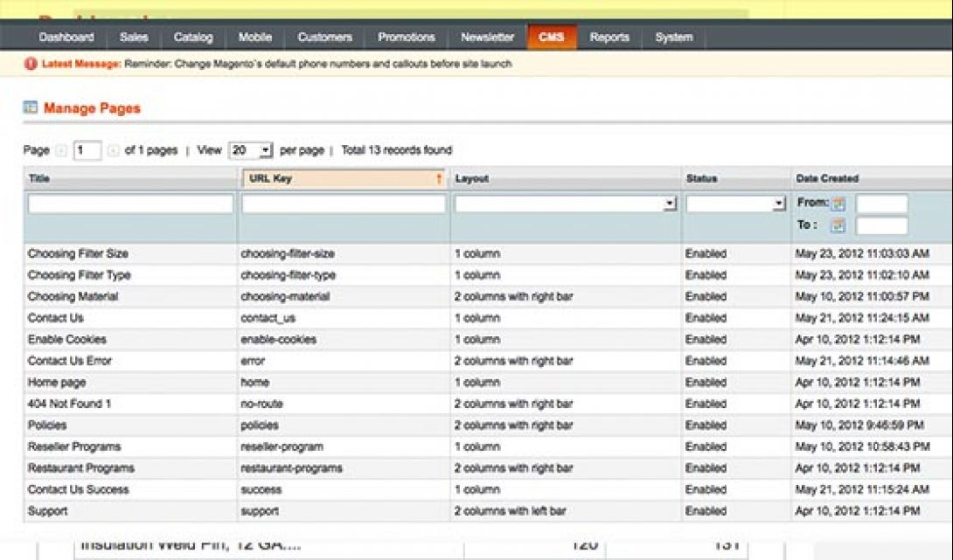Open the Choosing Material page

[73, 296]
